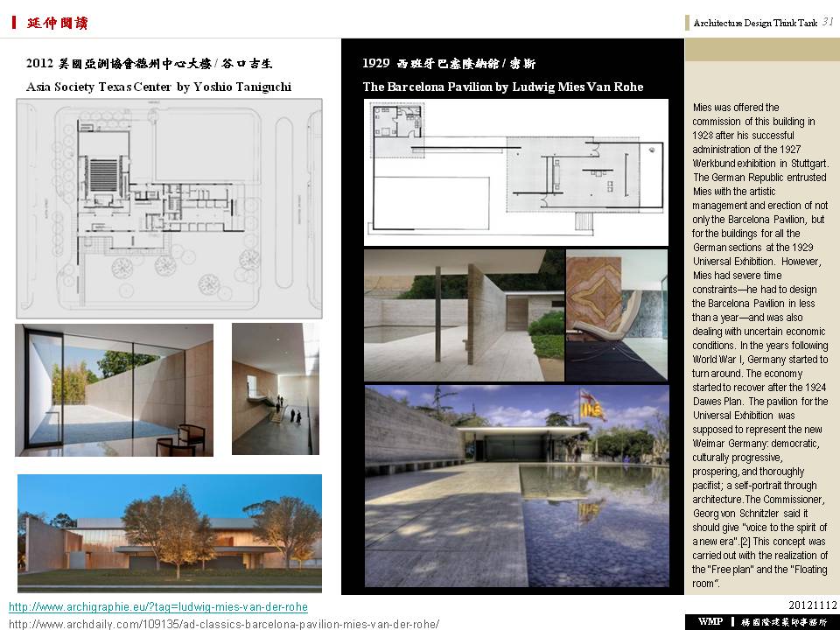This screenshot has width=840, height=630.
Task: Click the Barcelona Pavilion floor plan drawing
Action: click(x=515, y=171)
